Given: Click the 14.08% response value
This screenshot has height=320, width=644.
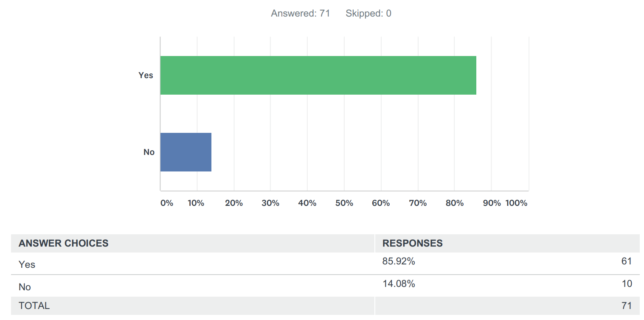Looking at the screenshot, I should coord(399,284).
